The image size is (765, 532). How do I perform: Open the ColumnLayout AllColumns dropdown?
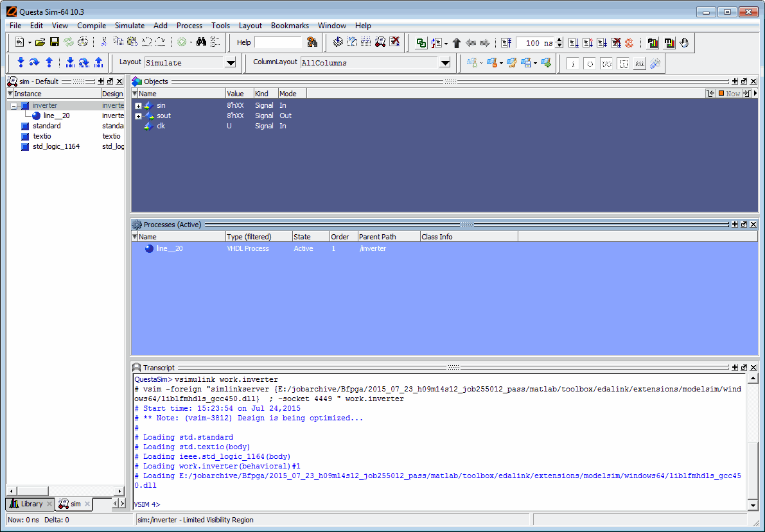point(444,63)
